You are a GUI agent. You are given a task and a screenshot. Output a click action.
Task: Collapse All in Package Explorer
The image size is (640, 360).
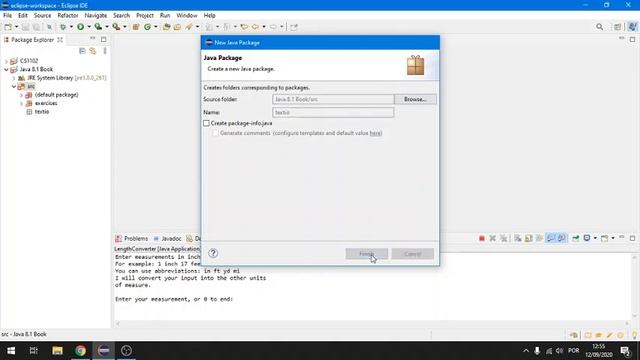82,51
